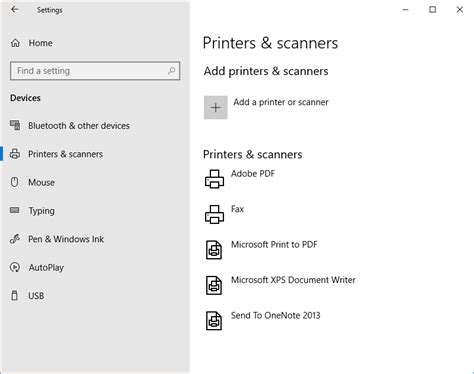Minimize the Settings window
The image size is (474, 374).
click(405, 10)
